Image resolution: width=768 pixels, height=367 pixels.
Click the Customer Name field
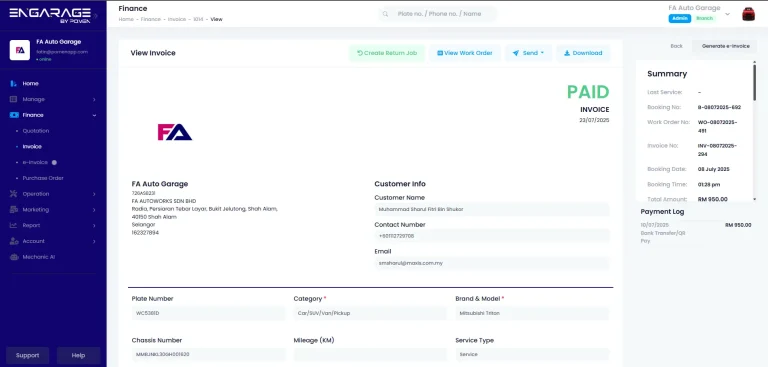click(x=492, y=209)
